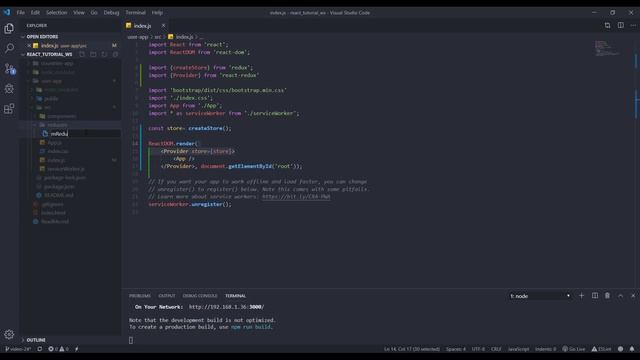640x360 pixels.
Task: Open the bit.ly link in code comment
Action: pyautogui.click(x=296, y=197)
